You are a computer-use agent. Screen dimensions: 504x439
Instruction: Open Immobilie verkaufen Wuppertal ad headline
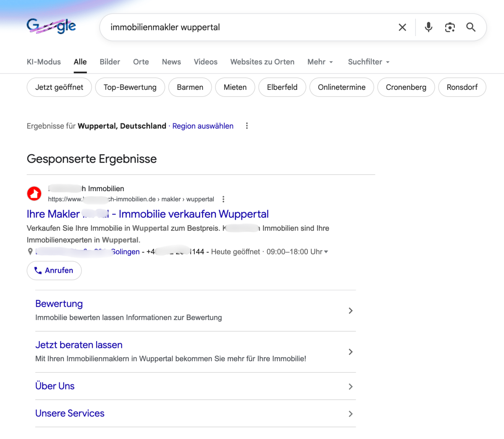[148, 214]
